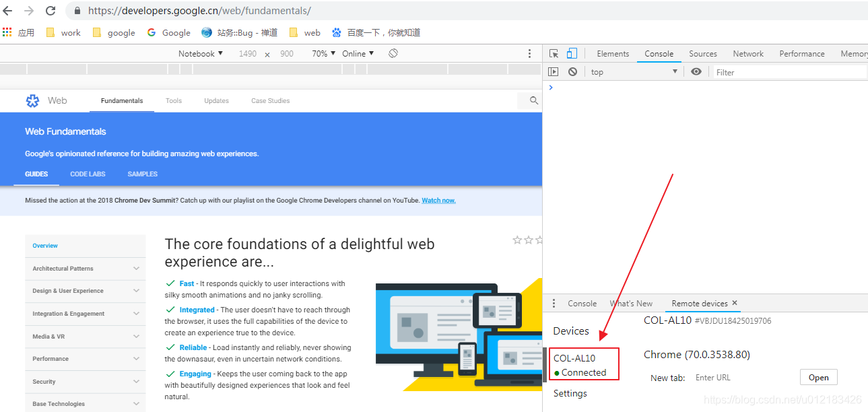Viewport: 868px width, 412px height.
Task: Select the CODE LABS tab
Action: point(88,174)
